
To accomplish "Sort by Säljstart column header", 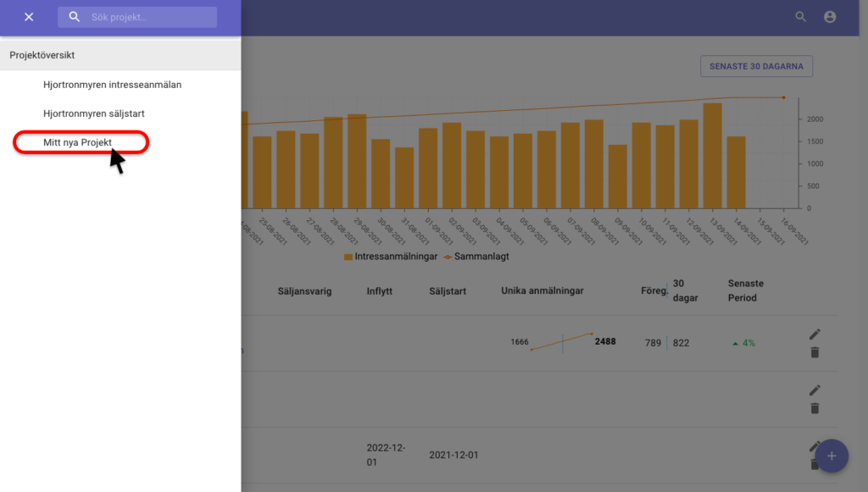I will (448, 291).
